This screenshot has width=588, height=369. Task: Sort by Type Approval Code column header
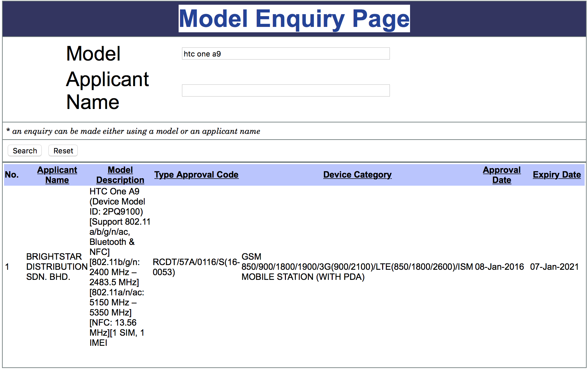click(196, 175)
